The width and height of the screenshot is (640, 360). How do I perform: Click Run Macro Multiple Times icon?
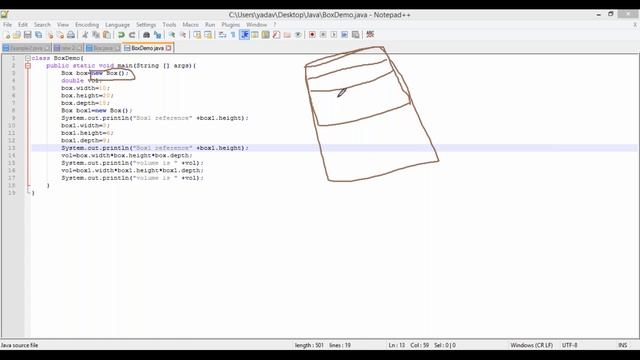(x=344, y=35)
